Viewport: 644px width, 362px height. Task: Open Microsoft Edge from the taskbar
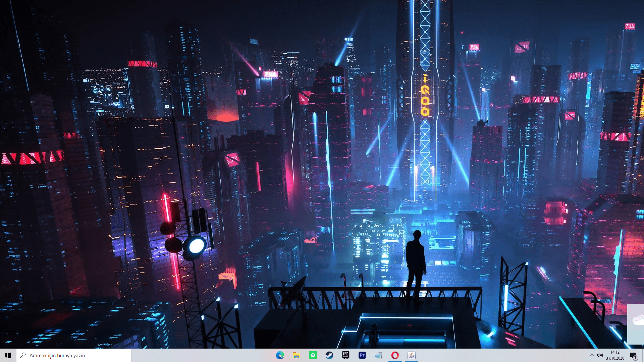(x=280, y=355)
